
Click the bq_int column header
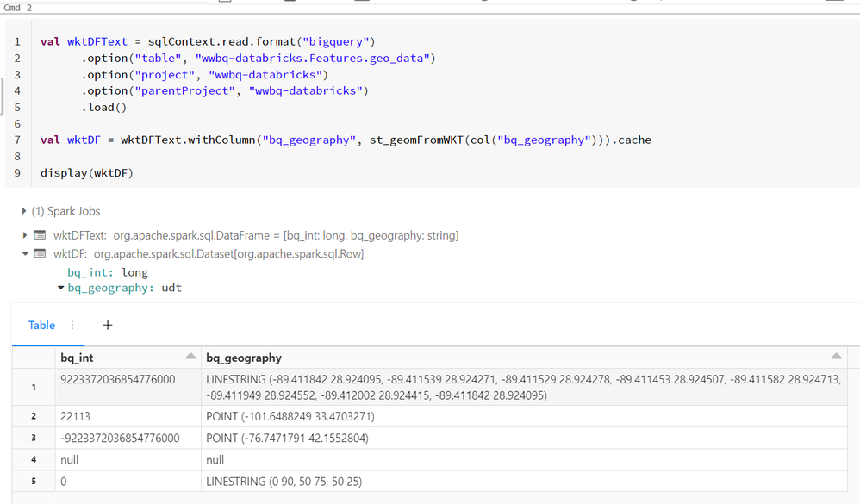point(78,358)
